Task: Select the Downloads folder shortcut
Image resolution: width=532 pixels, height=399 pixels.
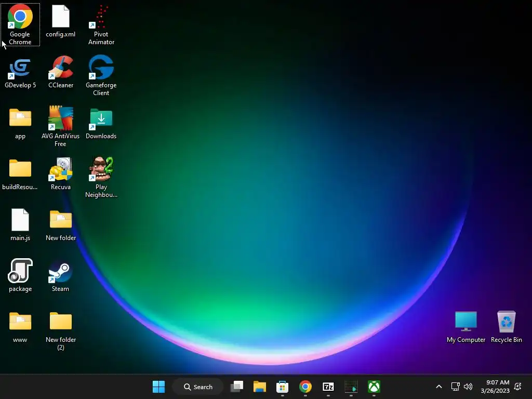Action: 101,123
